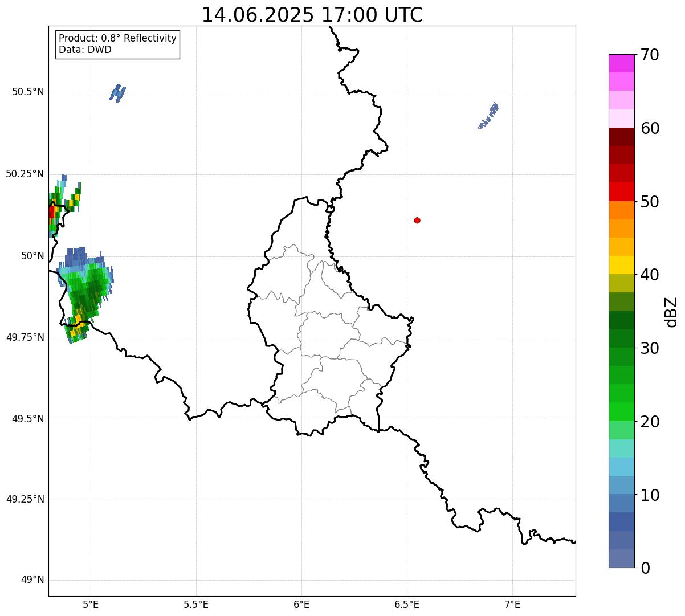The image size is (685, 616).
Task: Click the latitude label "49.5°N"
Action: click(28, 419)
